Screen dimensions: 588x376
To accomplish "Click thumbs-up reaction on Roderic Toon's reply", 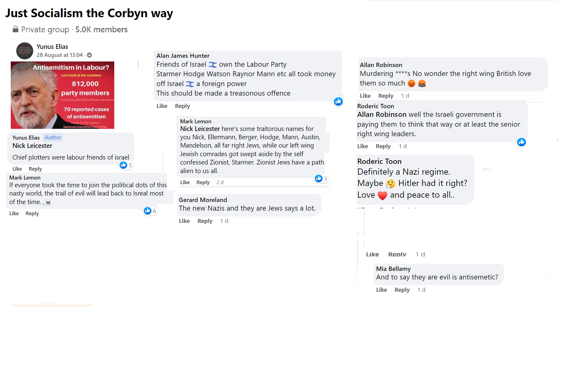I will 521,142.
